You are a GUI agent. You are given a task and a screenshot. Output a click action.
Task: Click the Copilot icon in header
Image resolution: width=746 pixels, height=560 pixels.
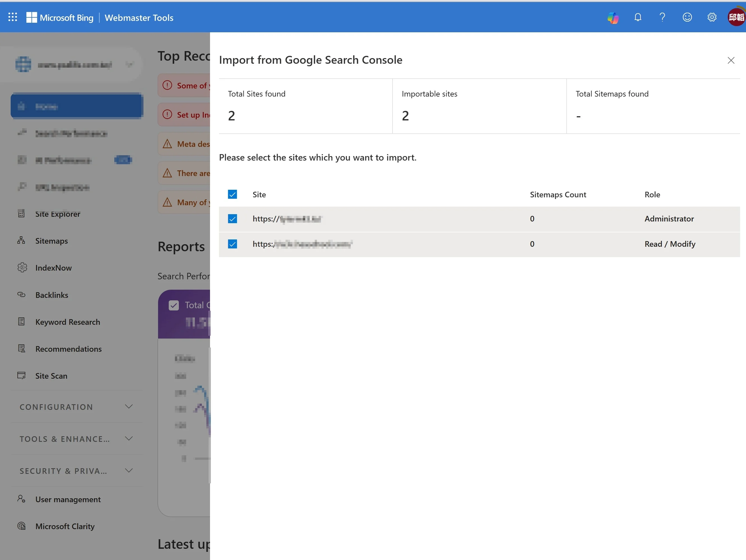click(x=612, y=17)
